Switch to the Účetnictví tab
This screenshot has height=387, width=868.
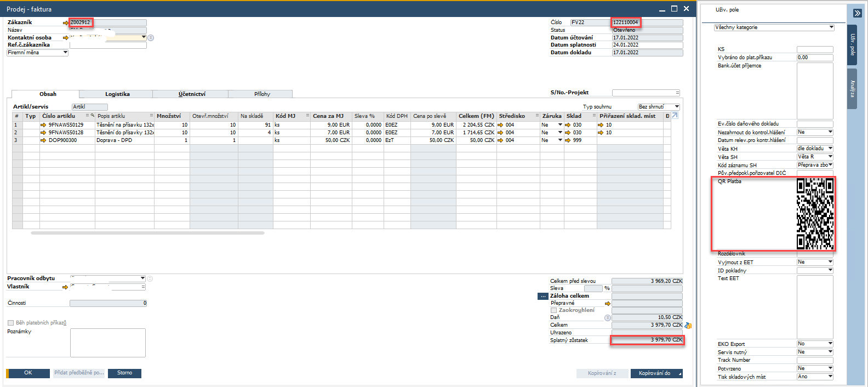point(191,94)
